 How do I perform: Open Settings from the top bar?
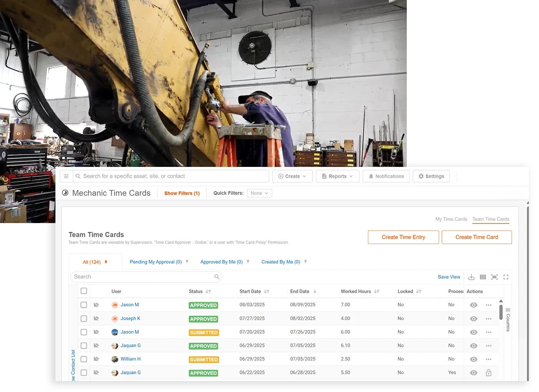click(431, 176)
